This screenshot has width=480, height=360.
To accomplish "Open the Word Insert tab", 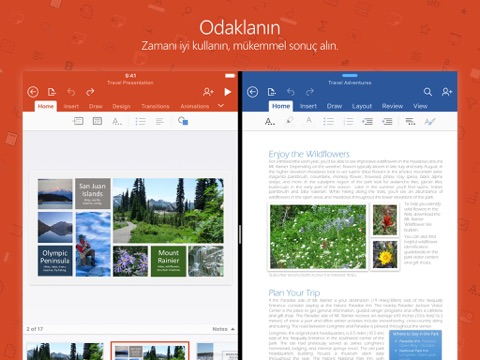I will coord(308,106).
